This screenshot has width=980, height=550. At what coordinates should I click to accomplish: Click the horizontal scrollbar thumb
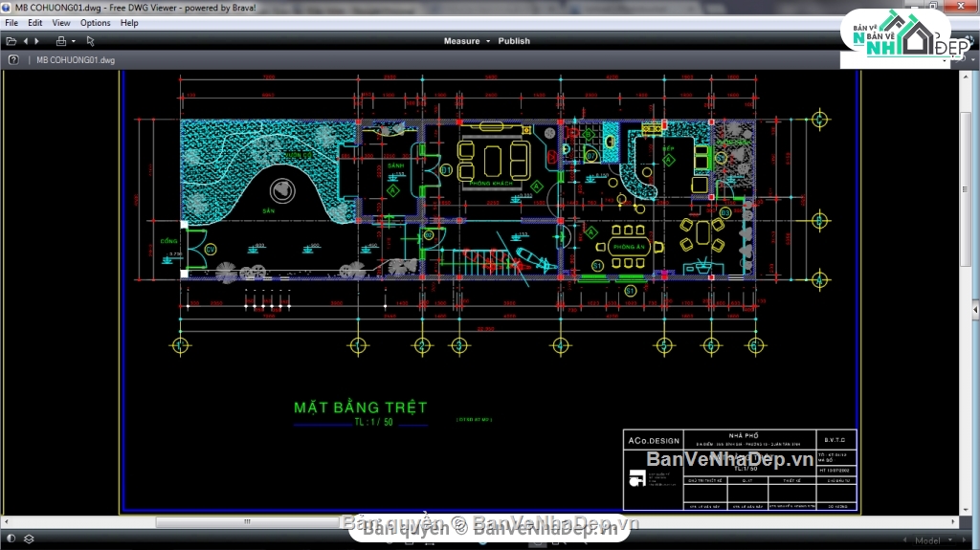[247, 522]
